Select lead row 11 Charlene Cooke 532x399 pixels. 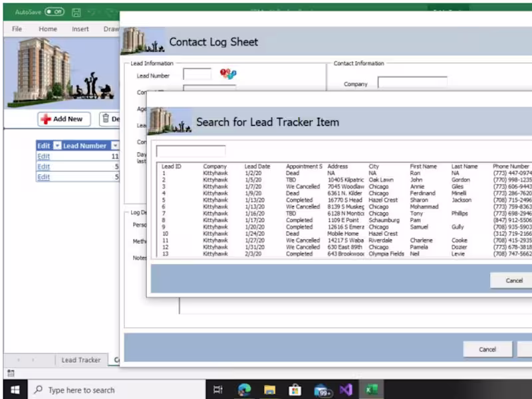344,241
